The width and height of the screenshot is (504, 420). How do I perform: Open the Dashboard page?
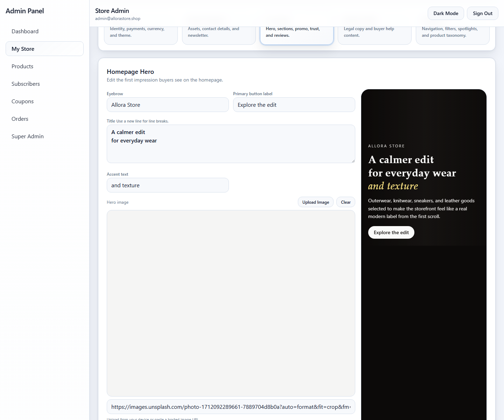point(25,31)
